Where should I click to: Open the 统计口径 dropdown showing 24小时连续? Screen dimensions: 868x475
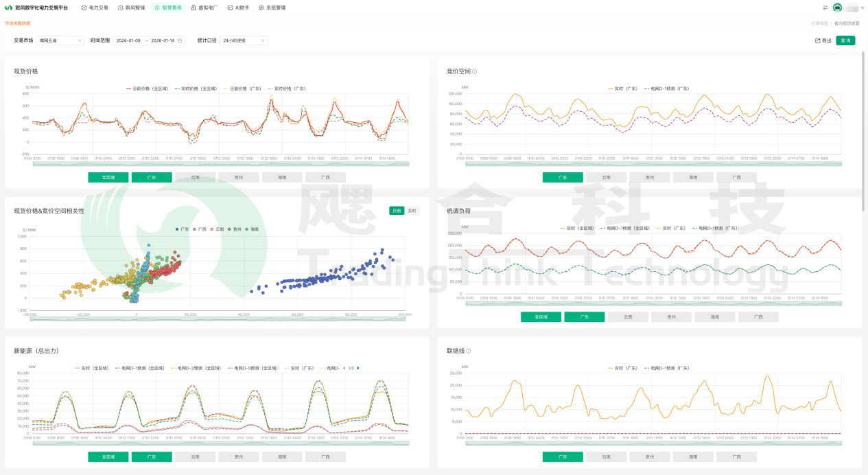pos(244,40)
